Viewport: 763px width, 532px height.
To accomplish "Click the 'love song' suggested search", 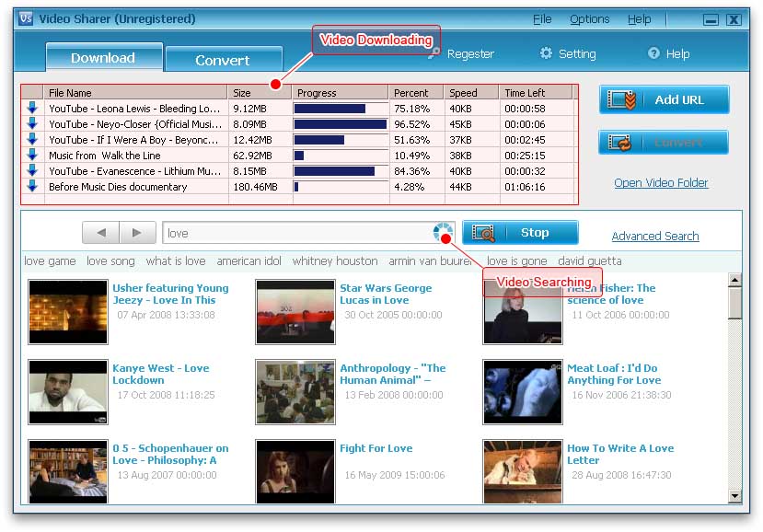I will [110, 261].
